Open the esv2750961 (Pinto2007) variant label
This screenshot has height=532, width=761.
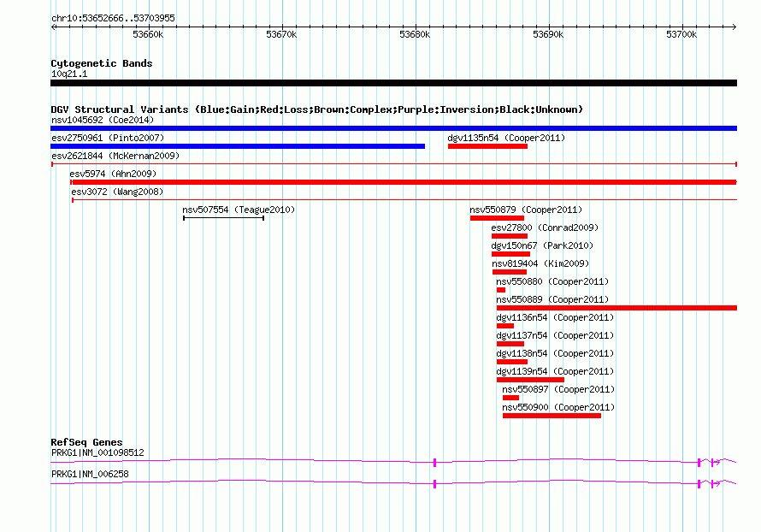point(108,138)
